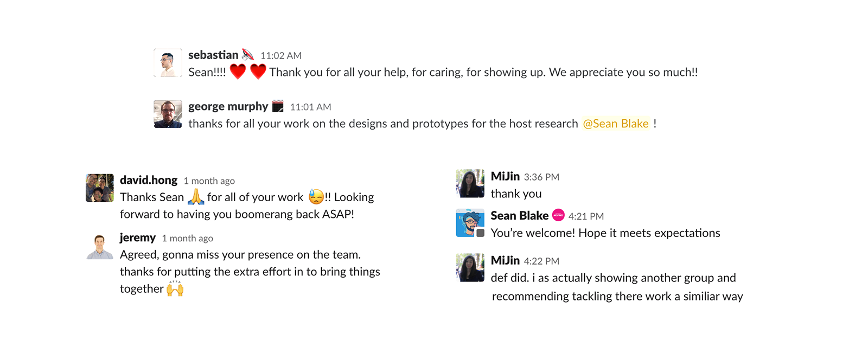This screenshot has height=340, width=868.
Task: Open david.hong's avatar photo
Action: point(100,188)
